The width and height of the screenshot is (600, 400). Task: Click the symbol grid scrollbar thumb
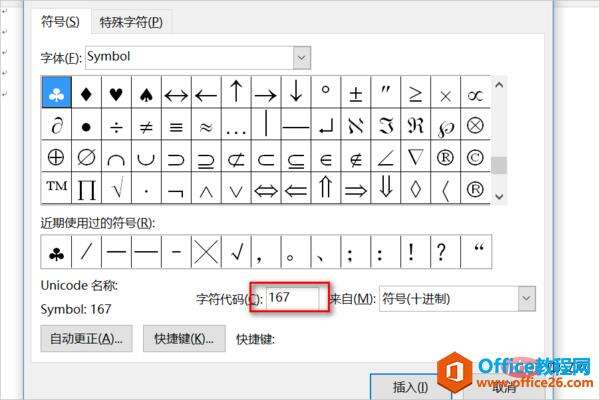tap(499, 165)
